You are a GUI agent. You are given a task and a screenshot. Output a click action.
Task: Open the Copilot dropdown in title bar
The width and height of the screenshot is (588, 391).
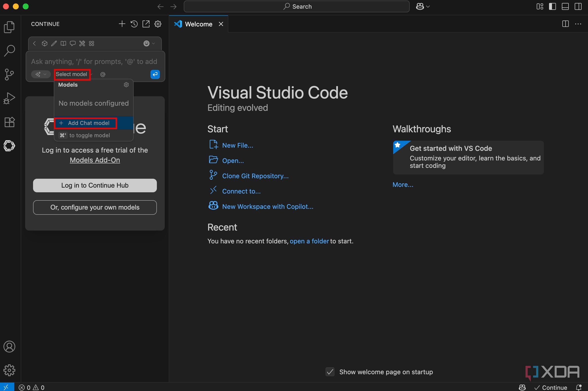(x=423, y=6)
